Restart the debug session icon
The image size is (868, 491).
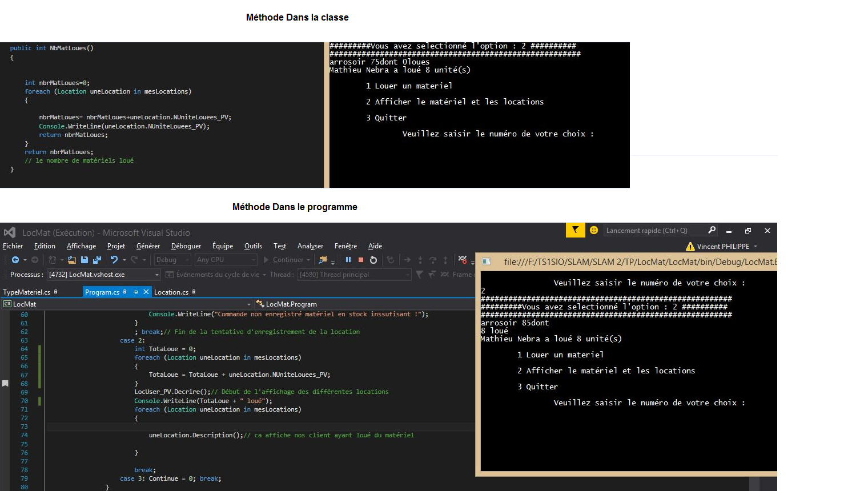[373, 260]
